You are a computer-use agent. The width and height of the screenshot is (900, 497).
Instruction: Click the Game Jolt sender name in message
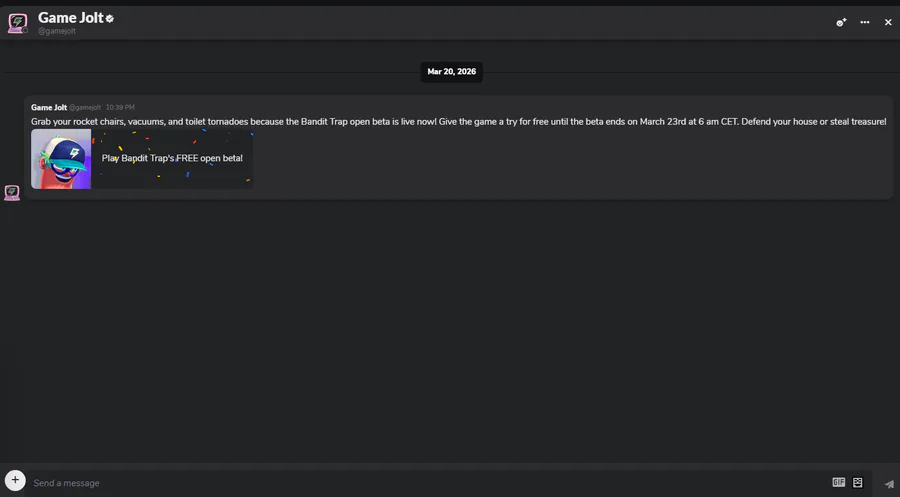48,107
